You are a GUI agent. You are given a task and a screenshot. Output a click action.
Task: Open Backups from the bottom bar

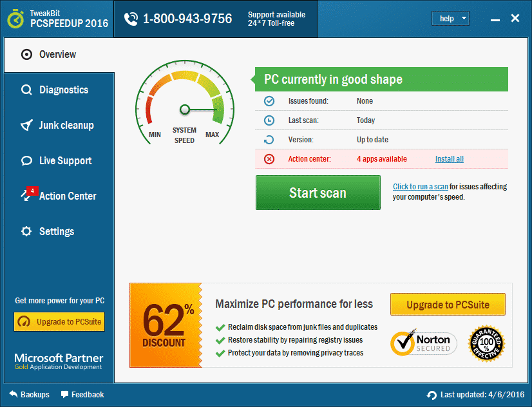29,395
